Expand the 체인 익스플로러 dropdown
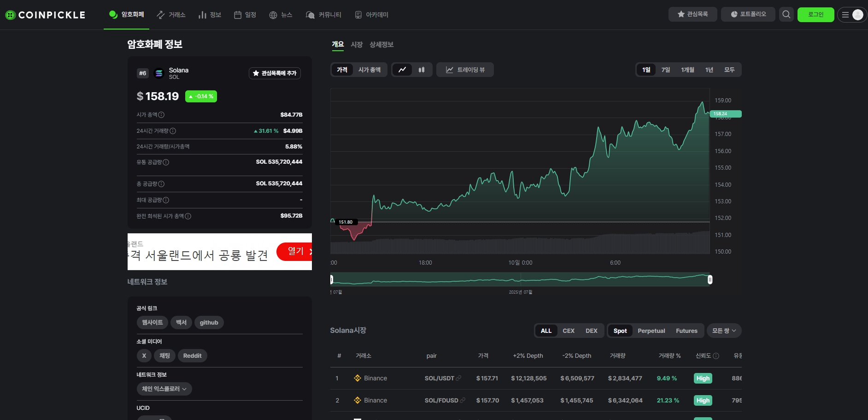 click(164, 389)
